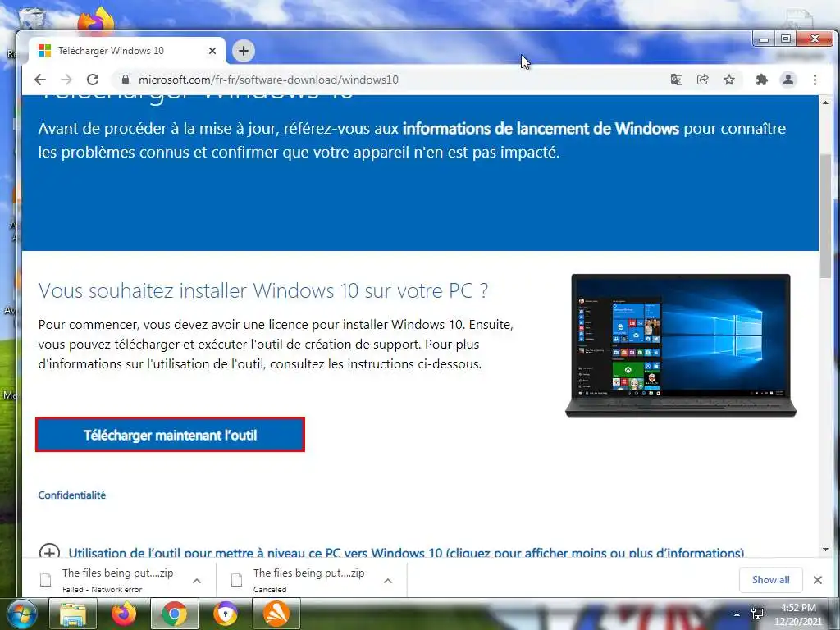Click the Recycle Bin desktop icon
The height and width of the screenshot is (630, 840).
pyautogui.click(x=32, y=18)
